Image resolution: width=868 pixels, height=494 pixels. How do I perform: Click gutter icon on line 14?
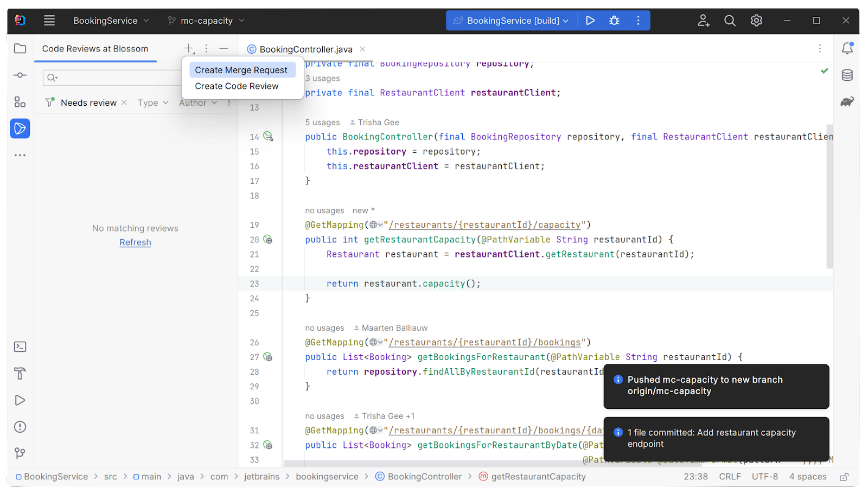coord(268,137)
